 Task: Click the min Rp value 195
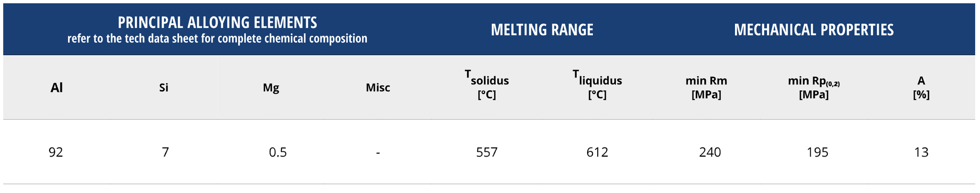tap(817, 152)
